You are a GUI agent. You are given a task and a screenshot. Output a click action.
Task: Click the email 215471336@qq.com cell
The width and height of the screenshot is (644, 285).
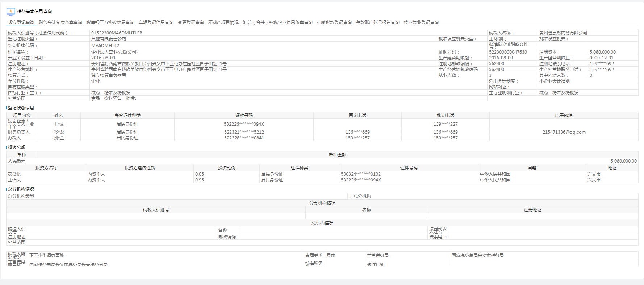(x=564, y=132)
